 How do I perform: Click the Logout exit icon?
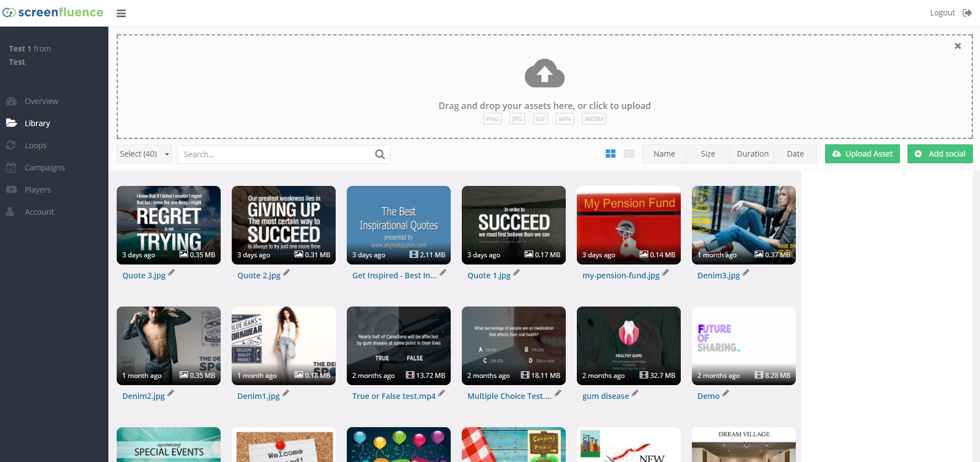pos(967,13)
